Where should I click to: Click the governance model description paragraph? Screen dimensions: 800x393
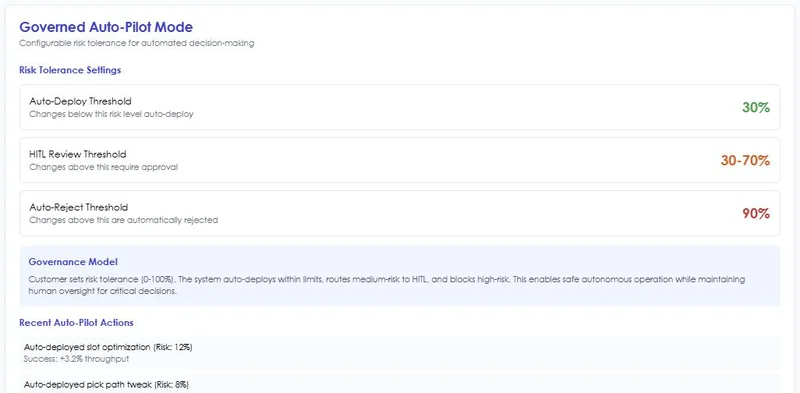387,286
